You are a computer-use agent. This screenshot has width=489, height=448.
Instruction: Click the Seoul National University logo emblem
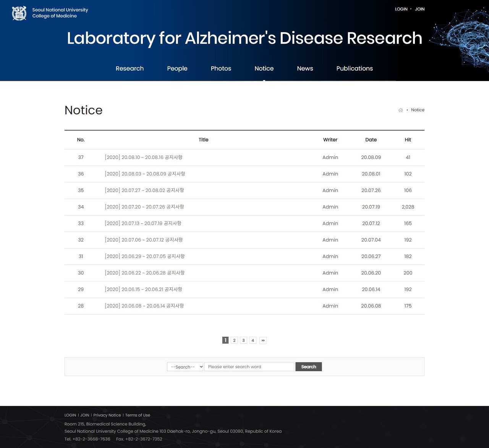[19, 13]
